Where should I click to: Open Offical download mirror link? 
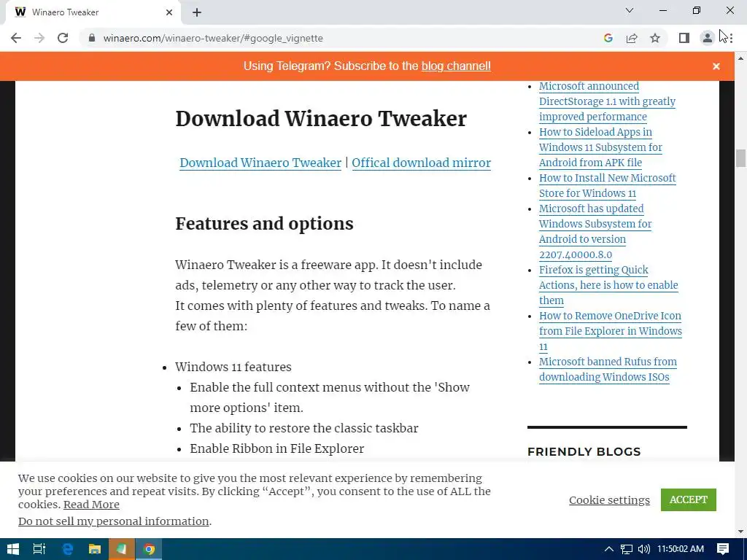click(421, 163)
